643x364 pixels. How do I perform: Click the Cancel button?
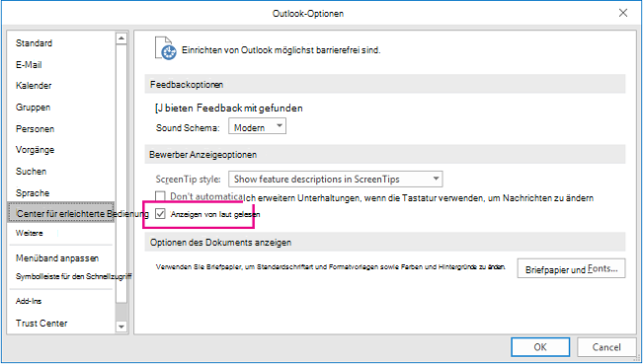click(x=606, y=347)
